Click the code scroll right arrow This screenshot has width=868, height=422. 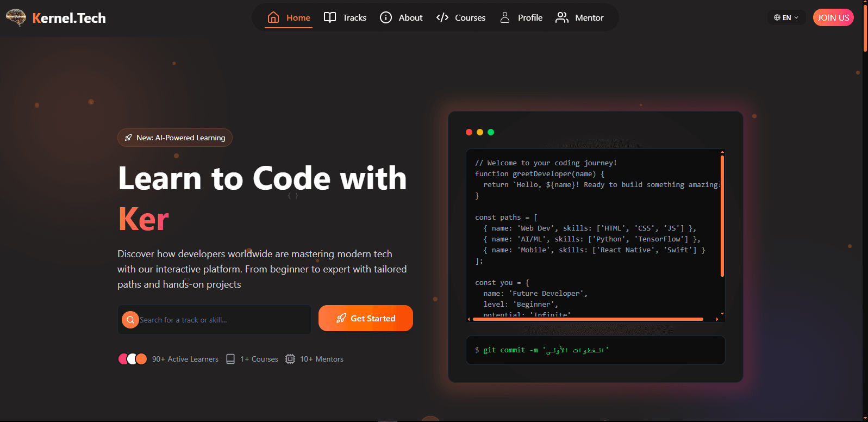coord(717,319)
